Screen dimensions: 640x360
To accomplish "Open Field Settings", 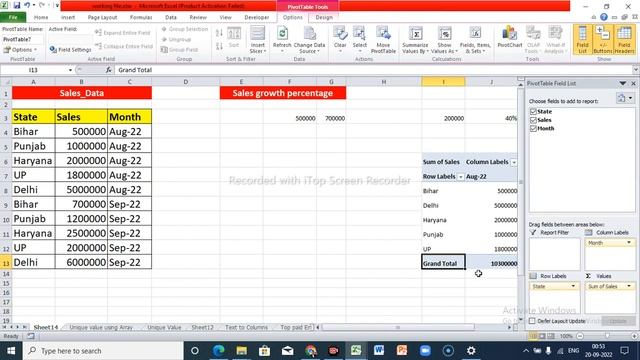I will [70, 49].
